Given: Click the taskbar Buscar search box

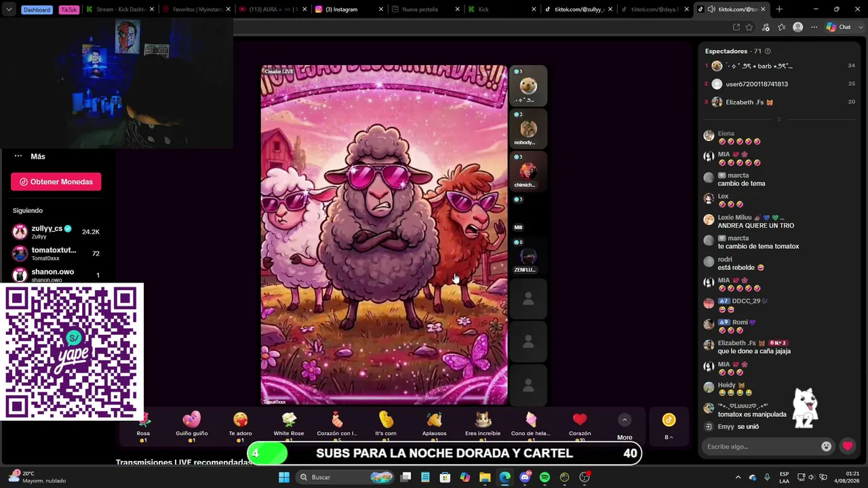Looking at the screenshot, I should click(346, 477).
